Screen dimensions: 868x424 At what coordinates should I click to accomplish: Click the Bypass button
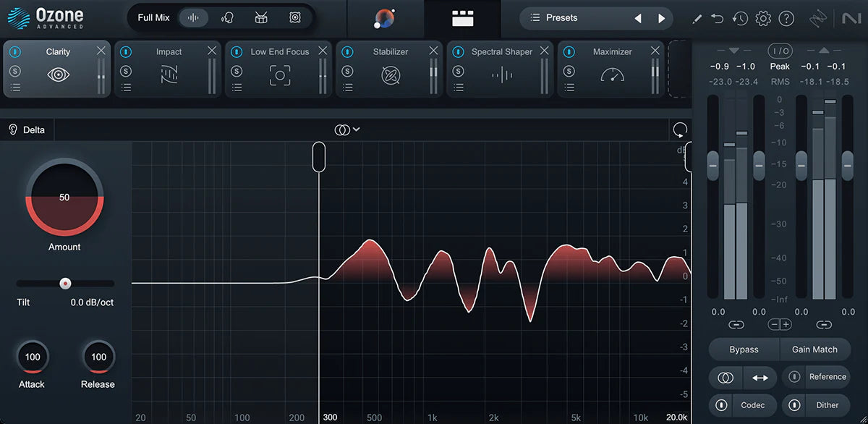pos(744,349)
